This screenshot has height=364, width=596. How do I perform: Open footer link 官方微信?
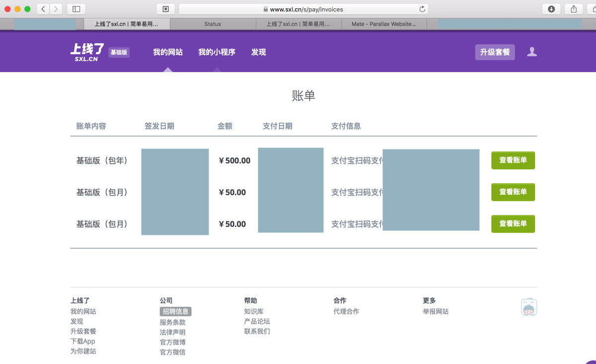173,352
